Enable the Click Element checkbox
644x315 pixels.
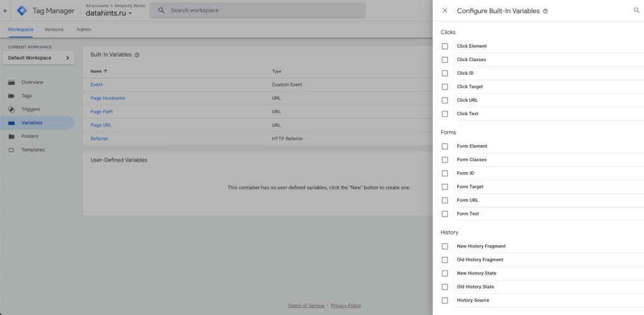[445, 47]
